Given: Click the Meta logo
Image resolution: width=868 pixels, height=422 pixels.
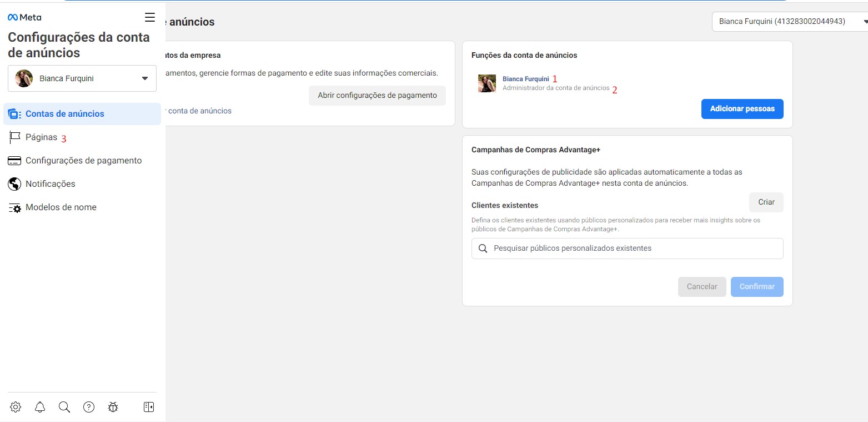Looking at the screenshot, I should (24, 17).
